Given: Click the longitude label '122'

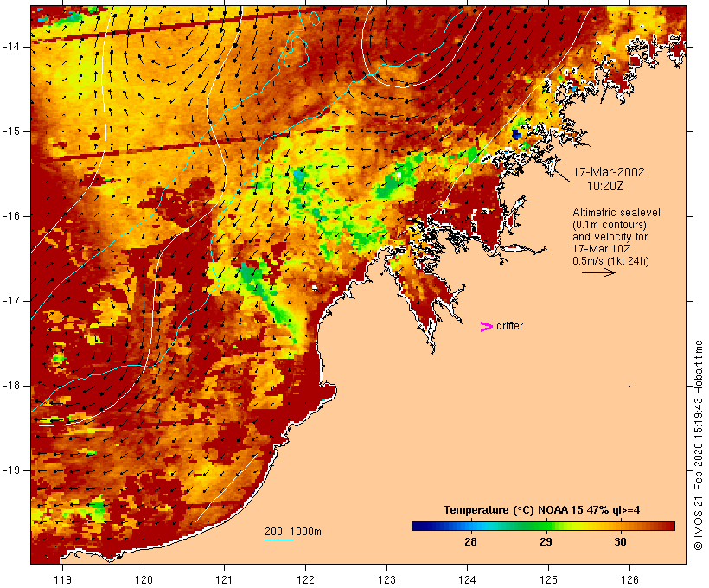Looking at the screenshot, I should click(x=305, y=579).
